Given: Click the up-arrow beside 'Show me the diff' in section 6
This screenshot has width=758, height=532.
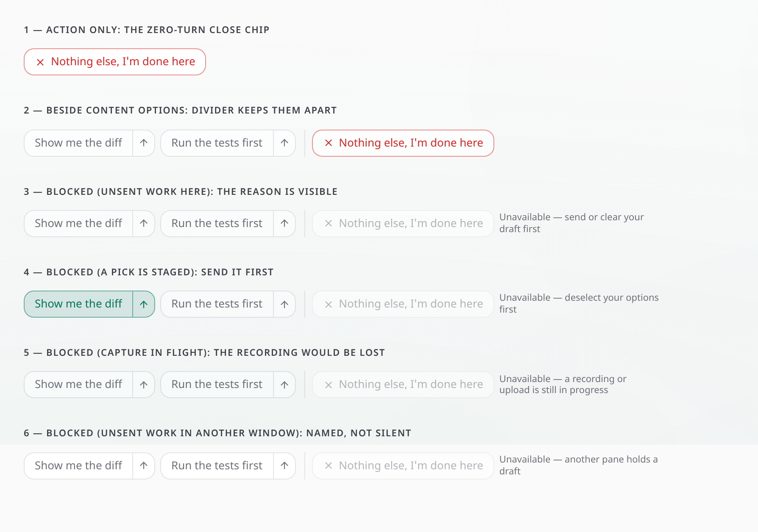Looking at the screenshot, I should (144, 466).
